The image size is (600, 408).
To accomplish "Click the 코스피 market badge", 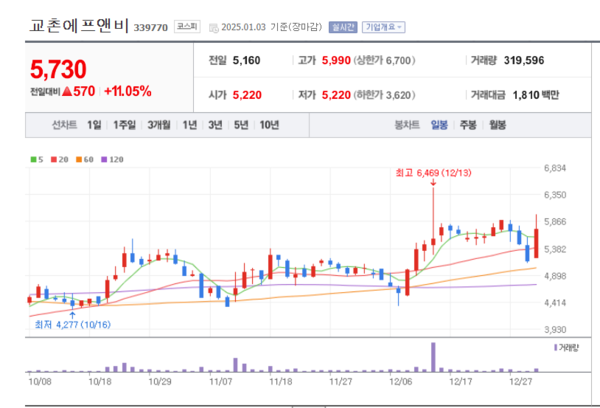I will (x=187, y=26).
